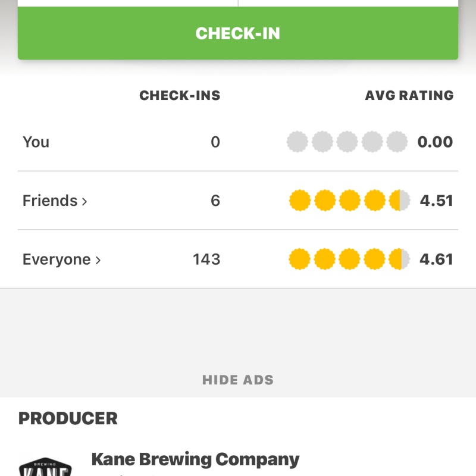
Task: Open Friends average rating 4.51
Action: 436,201
